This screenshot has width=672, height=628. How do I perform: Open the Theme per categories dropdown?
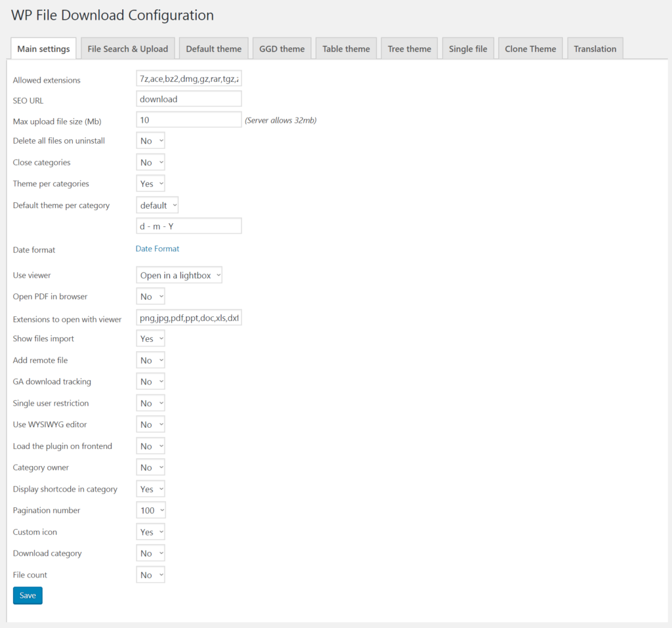[150, 184]
